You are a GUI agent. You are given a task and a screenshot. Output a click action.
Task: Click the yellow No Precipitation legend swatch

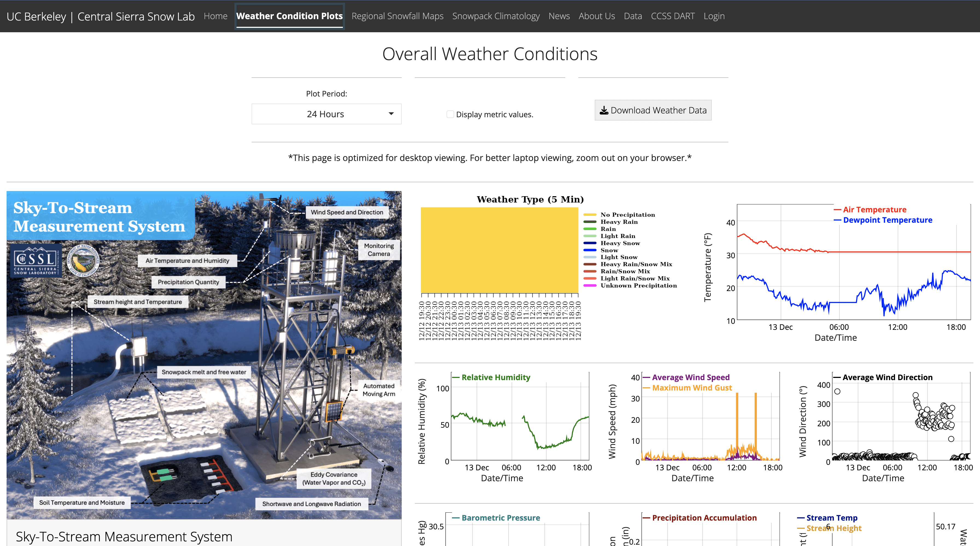[x=590, y=215]
